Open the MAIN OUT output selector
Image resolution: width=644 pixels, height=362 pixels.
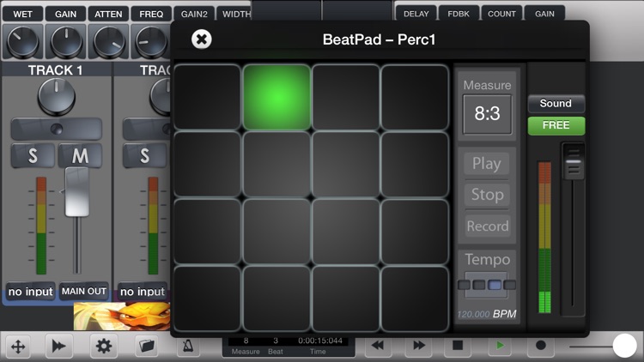(84, 292)
